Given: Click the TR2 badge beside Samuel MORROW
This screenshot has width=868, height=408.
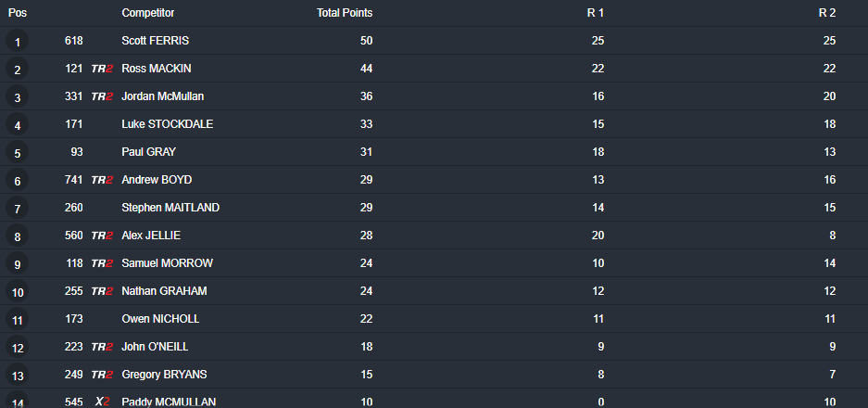Looking at the screenshot, I should point(102,263).
